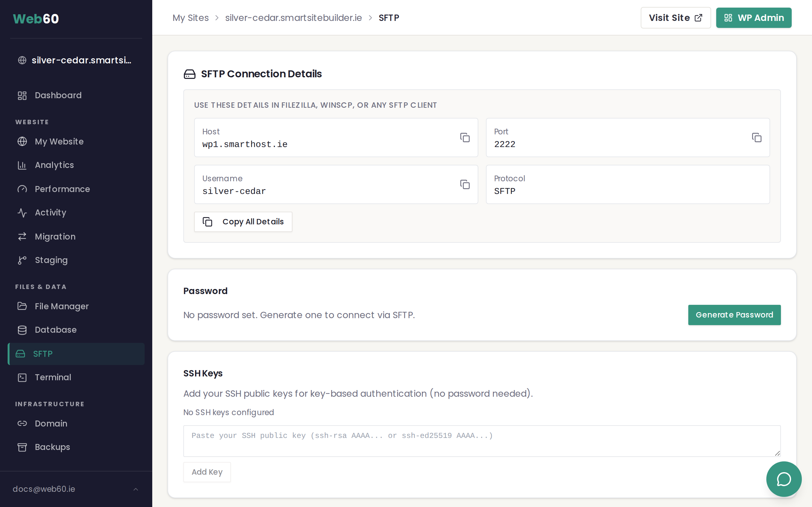812x507 pixels.
Task: Copy the Username value icon
Action: point(465,184)
